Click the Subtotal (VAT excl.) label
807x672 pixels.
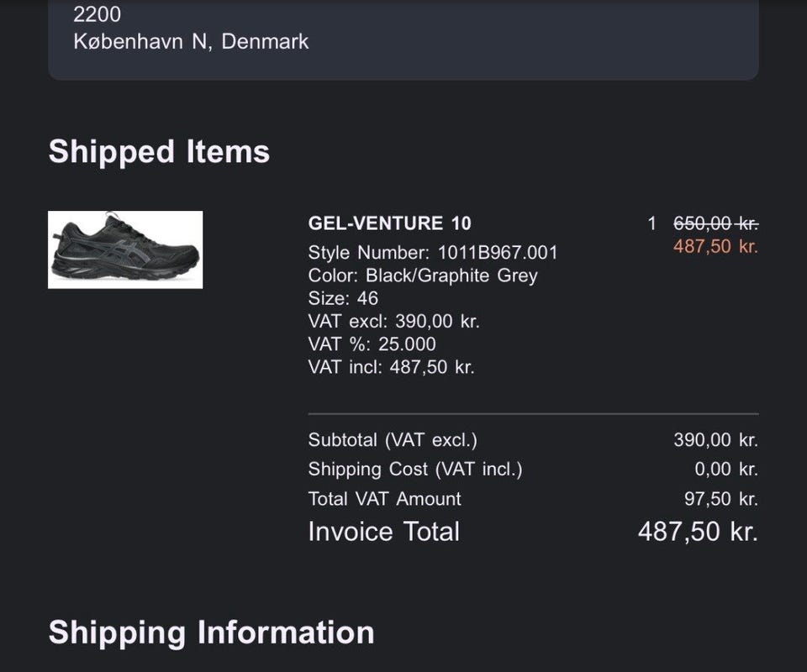[x=393, y=440]
